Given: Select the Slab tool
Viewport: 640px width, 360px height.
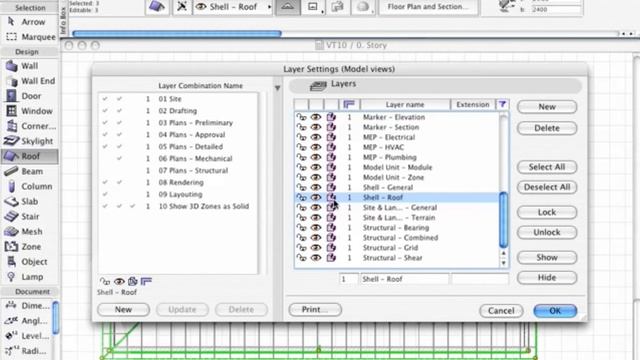Looking at the screenshot, I should coord(21,202).
